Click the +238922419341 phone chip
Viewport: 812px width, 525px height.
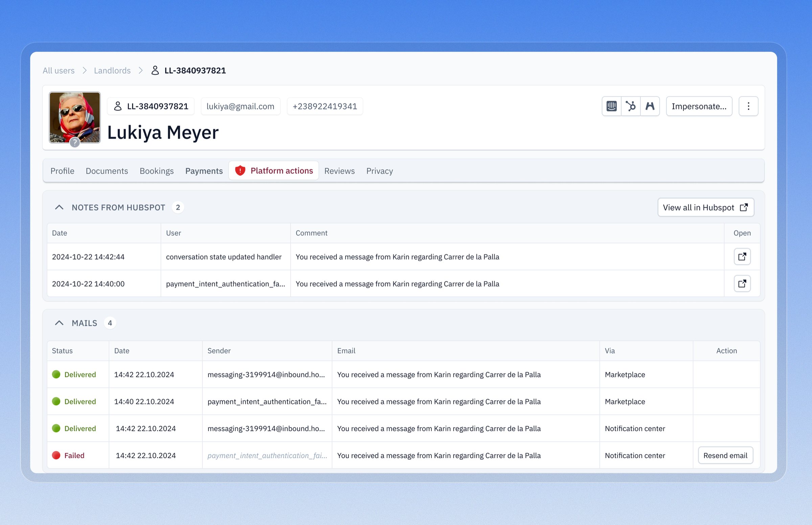[x=325, y=106]
